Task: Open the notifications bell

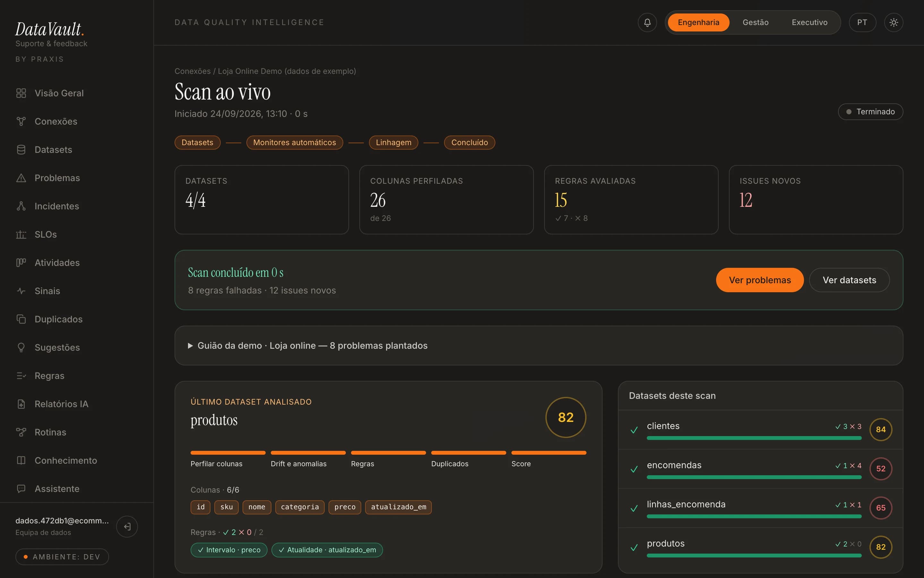Action: point(647,22)
